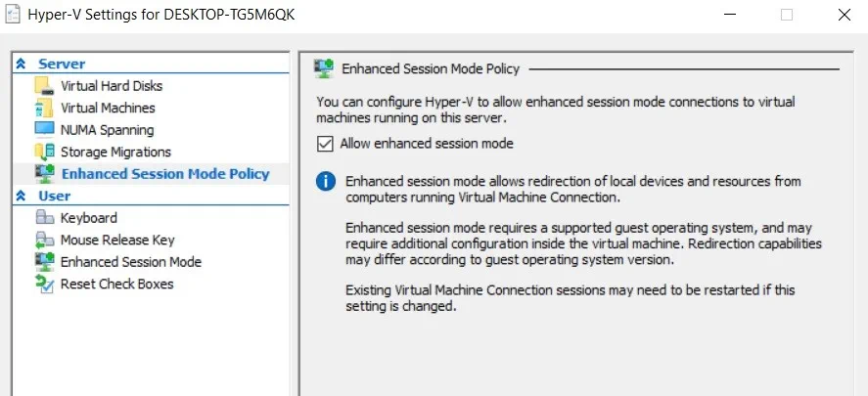Collapse the User section chevron
The width and height of the screenshot is (868, 396).
click(21, 196)
